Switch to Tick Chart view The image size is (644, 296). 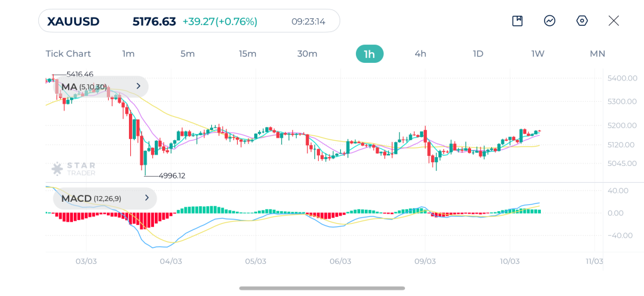click(x=68, y=53)
